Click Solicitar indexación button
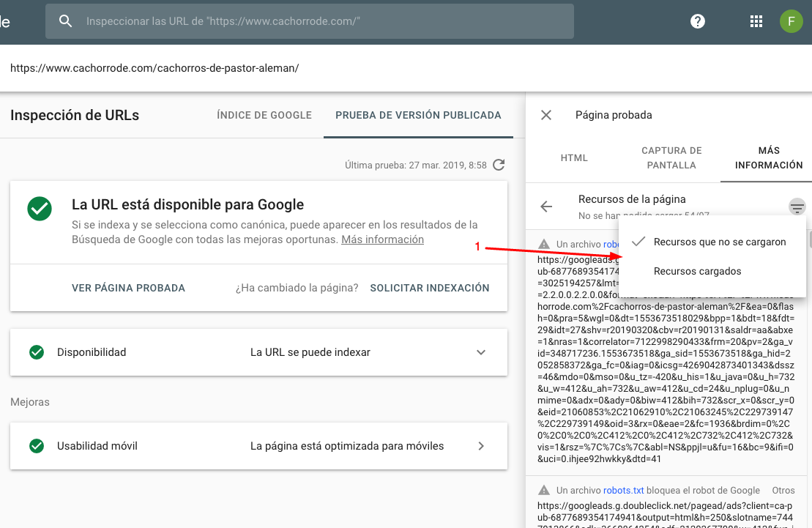Screen dimensions: 812x528 [x=430, y=288]
